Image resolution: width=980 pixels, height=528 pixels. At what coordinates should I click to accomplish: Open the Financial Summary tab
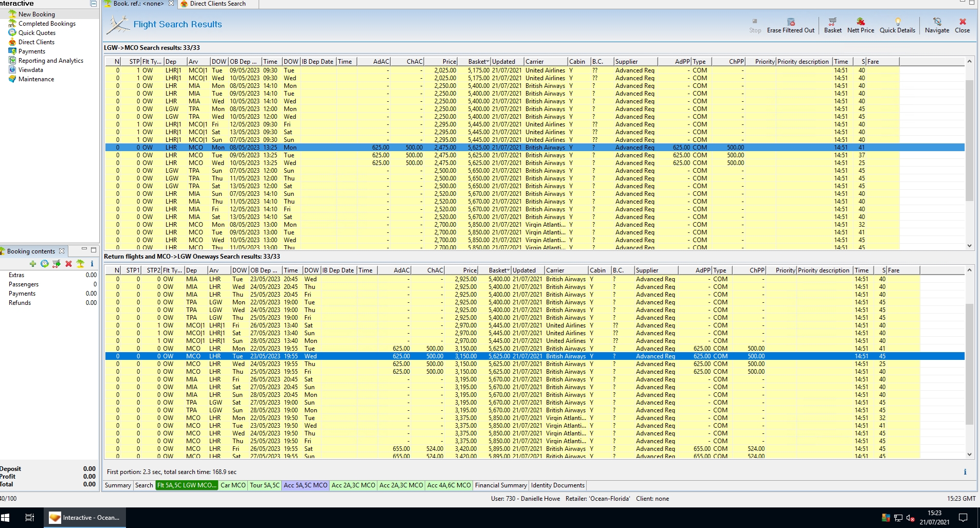(501, 485)
